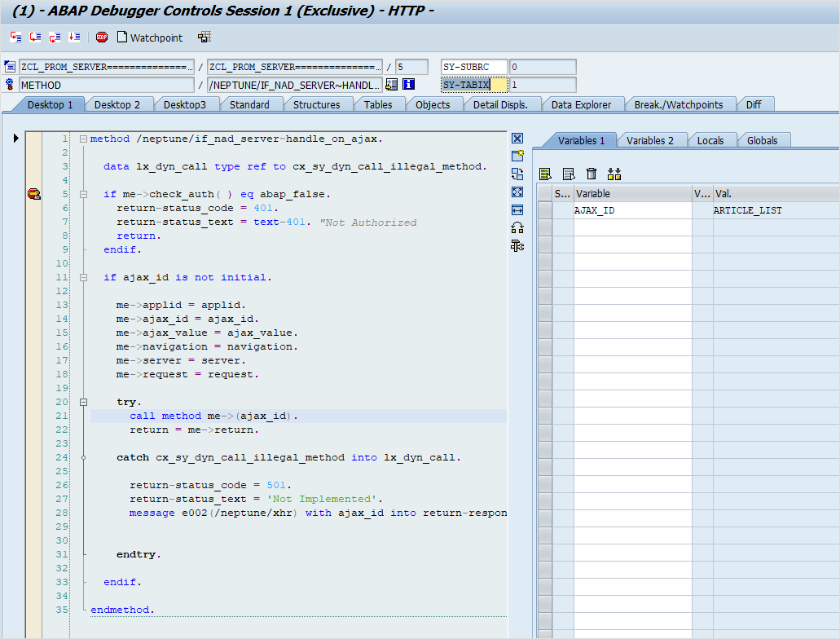Delete variables using the trash icon
Image resolution: width=840 pixels, height=639 pixels.
(x=592, y=174)
